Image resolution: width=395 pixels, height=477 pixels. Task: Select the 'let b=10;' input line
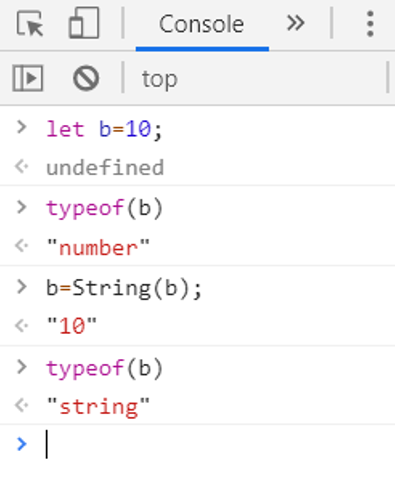[x=104, y=129]
